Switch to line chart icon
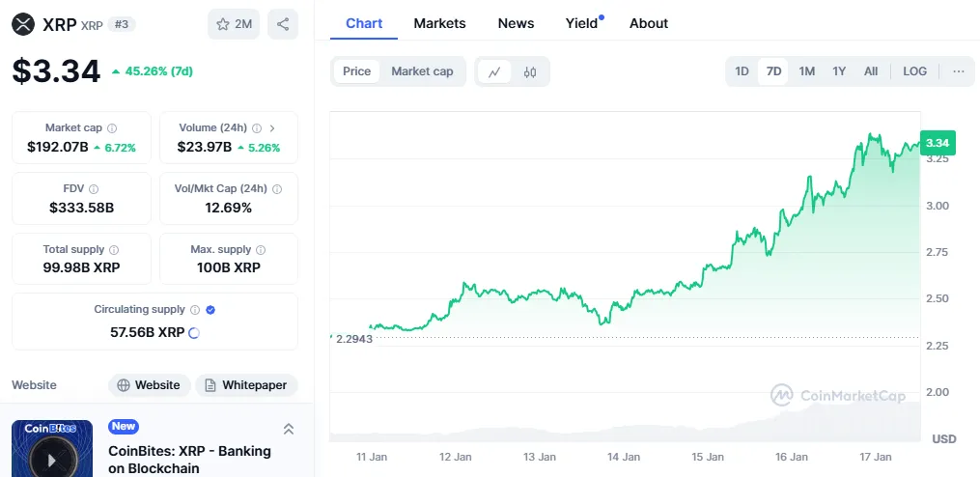The width and height of the screenshot is (980, 477). 494,71
